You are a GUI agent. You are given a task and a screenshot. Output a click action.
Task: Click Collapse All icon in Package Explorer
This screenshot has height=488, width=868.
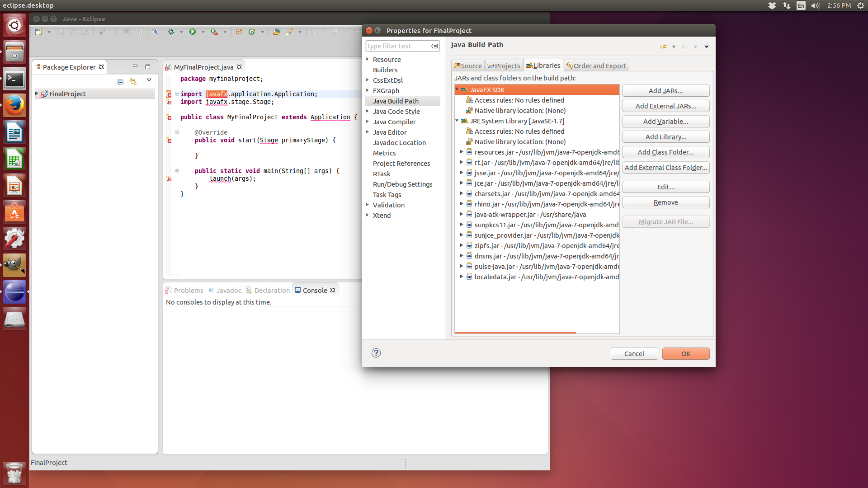120,82
